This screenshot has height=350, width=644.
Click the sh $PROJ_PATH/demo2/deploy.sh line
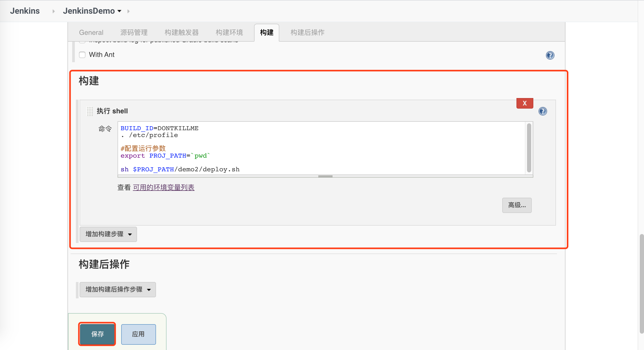pos(180,169)
